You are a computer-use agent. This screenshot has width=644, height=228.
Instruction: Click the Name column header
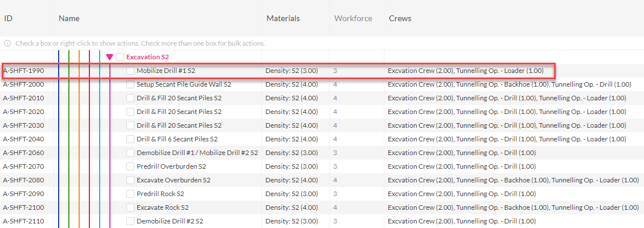69,18
